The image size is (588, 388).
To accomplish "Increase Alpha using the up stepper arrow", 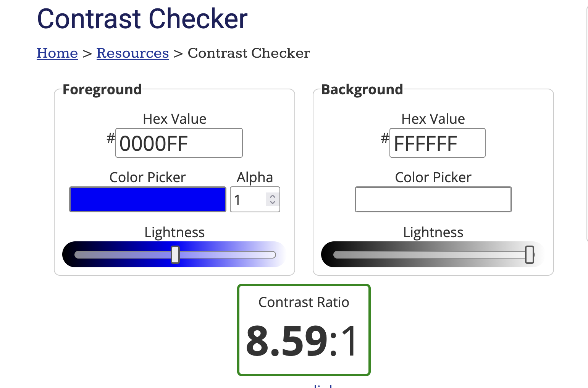I will tap(273, 196).
